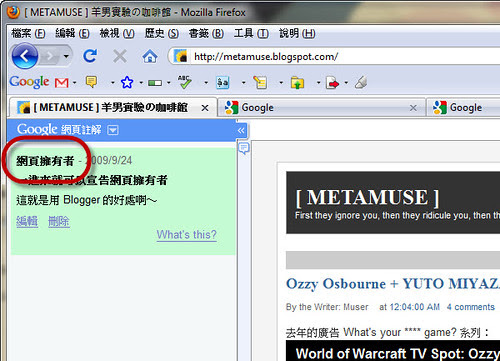Click the Google logo on the toolbar
This screenshot has width=500, height=361.
(x=29, y=82)
